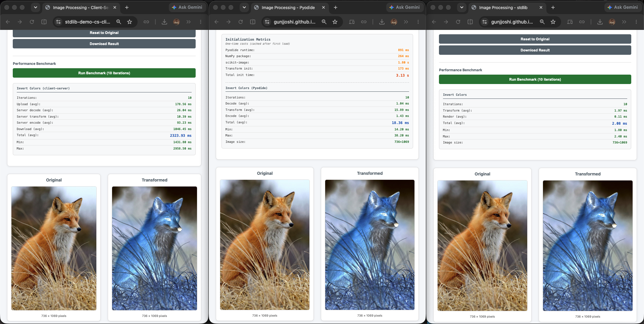
Task: Open downloads in the stdlib window
Action: click(600, 22)
